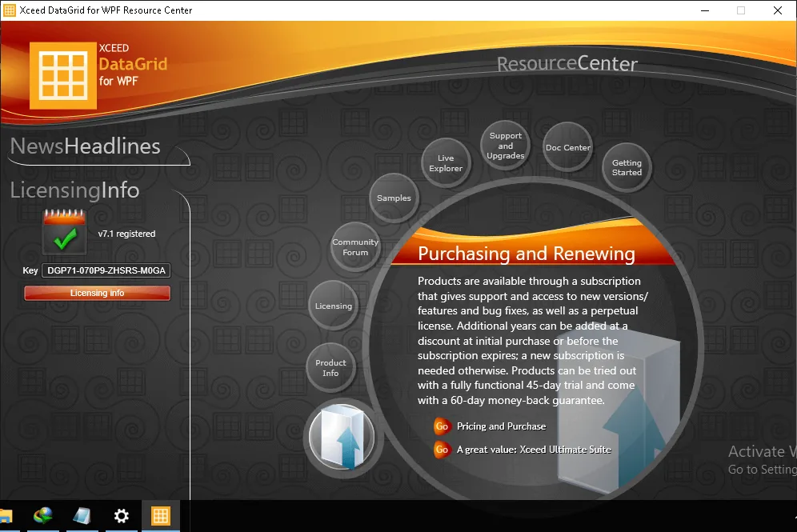Minimize the Resource Center window
797x532 pixels.
coord(704,10)
